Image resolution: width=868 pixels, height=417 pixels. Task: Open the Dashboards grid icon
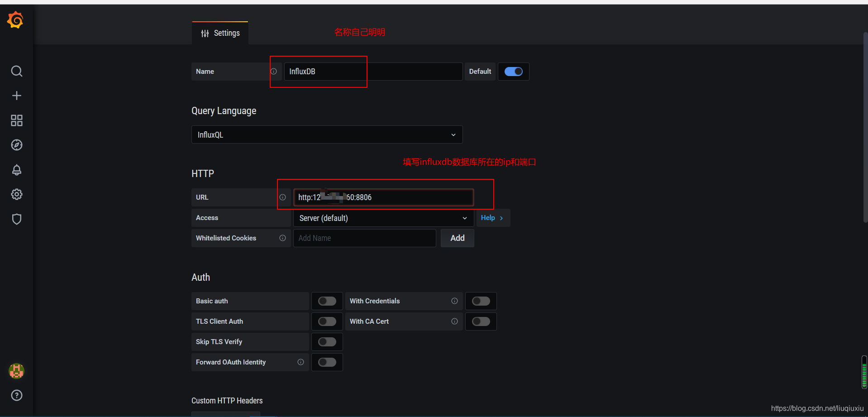17,120
